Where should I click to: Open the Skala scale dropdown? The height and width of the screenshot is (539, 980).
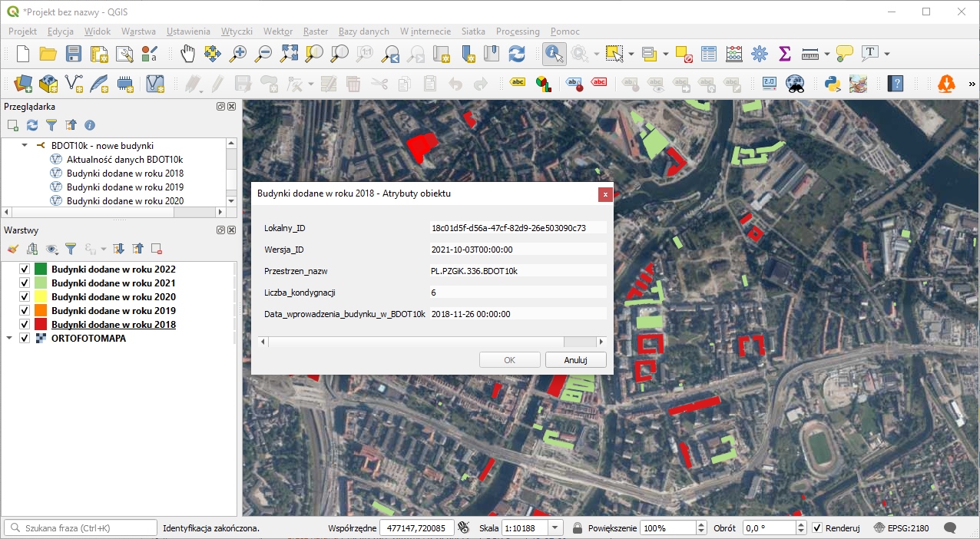(x=556, y=528)
